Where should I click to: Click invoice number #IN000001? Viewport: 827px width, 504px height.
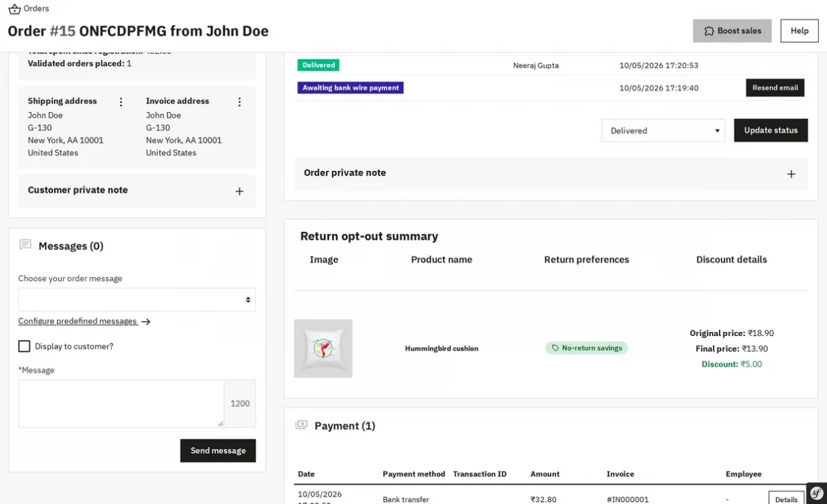click(x=628, y=499)
